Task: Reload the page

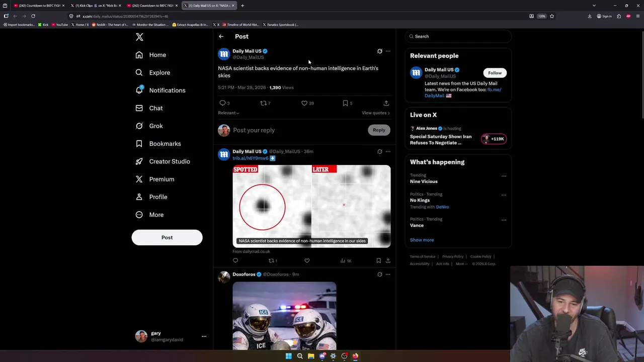Action: [33, 16]
